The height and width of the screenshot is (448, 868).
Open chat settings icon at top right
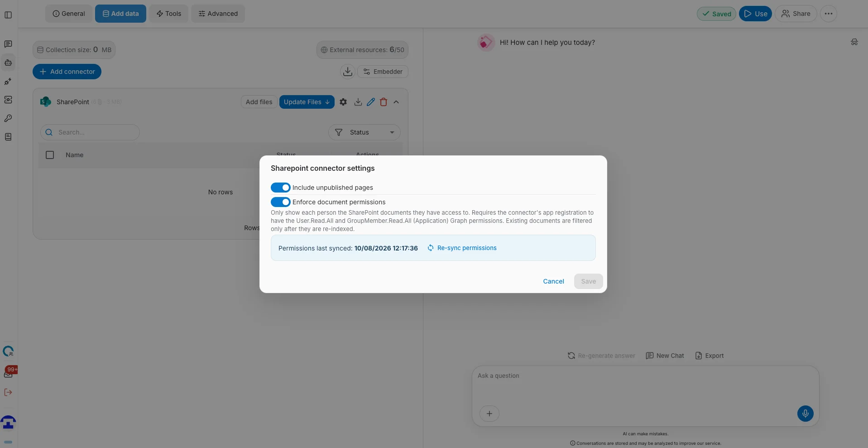[x=854, y=42]
